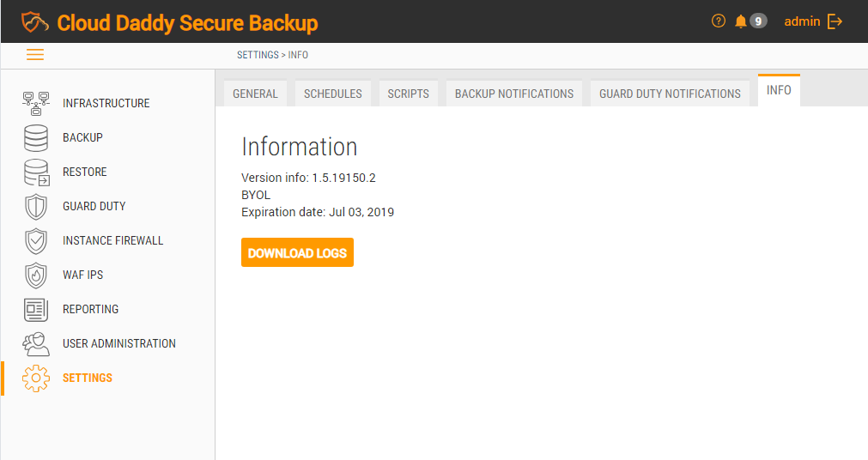Click the WAF IPS flame shield icon
This screenshot has height=460, width=868.
pos(36,275)
